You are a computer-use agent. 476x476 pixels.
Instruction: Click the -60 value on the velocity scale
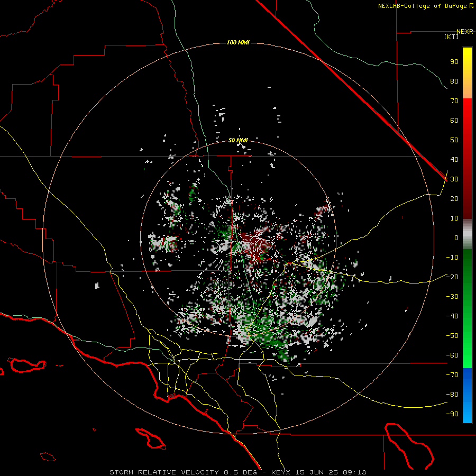pos(452,355)
